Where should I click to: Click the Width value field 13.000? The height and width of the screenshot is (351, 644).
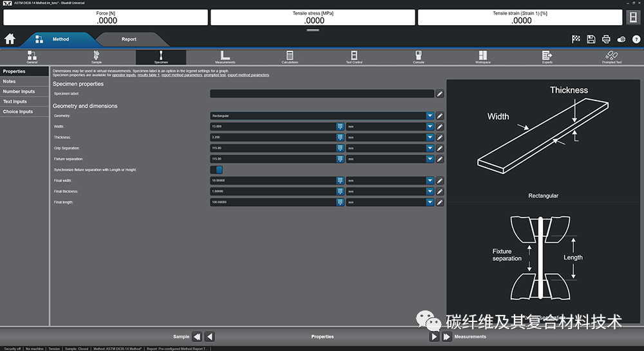273,126
